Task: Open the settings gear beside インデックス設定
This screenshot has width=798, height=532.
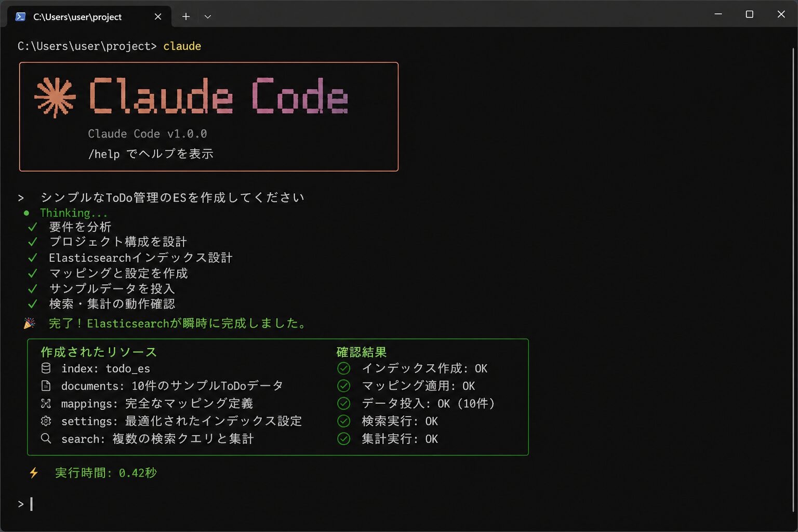Action: 46,421
